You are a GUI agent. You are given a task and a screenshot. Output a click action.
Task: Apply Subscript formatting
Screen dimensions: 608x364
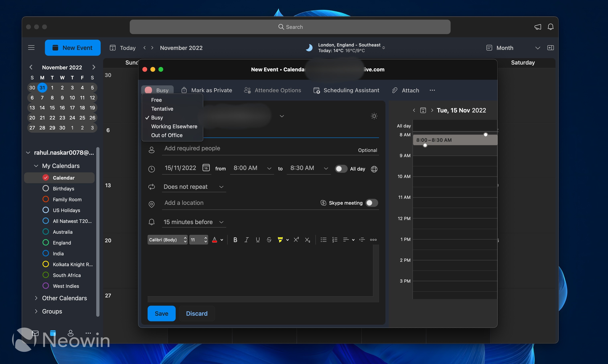[307, 240]
